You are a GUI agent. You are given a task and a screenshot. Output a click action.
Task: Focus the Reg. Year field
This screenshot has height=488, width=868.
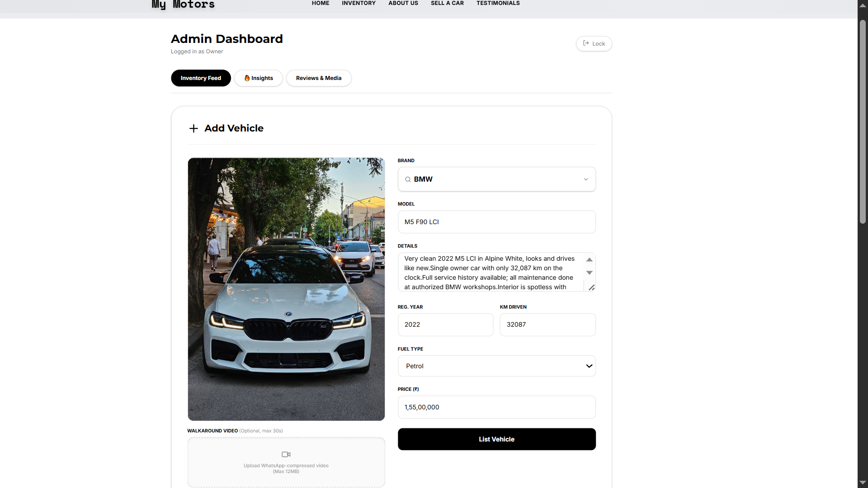[445, 324]
